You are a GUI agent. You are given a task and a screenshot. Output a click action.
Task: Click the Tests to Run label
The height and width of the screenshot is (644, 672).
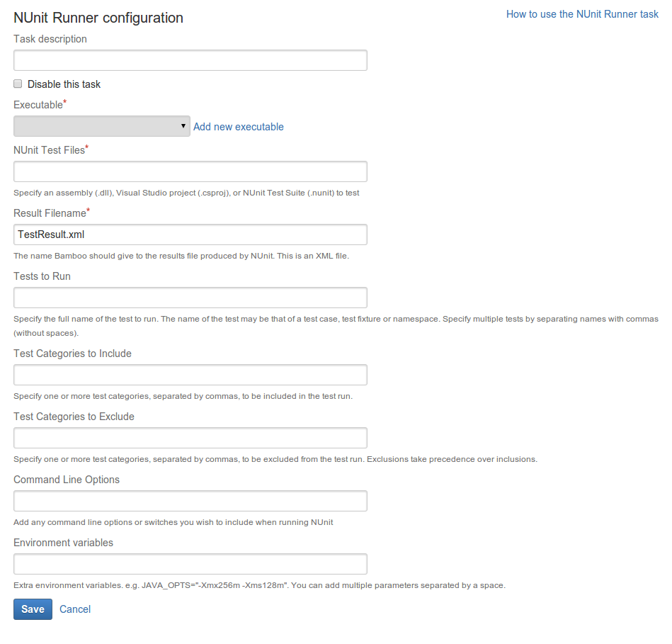tap(42, 276)
